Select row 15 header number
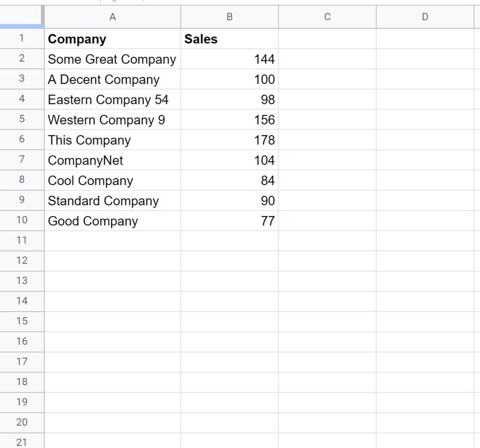Screen dimensions: 480x448 (22, 321)
